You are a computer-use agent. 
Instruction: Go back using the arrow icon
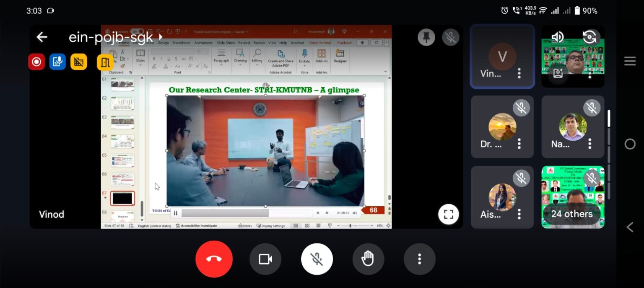click(42, 37)
